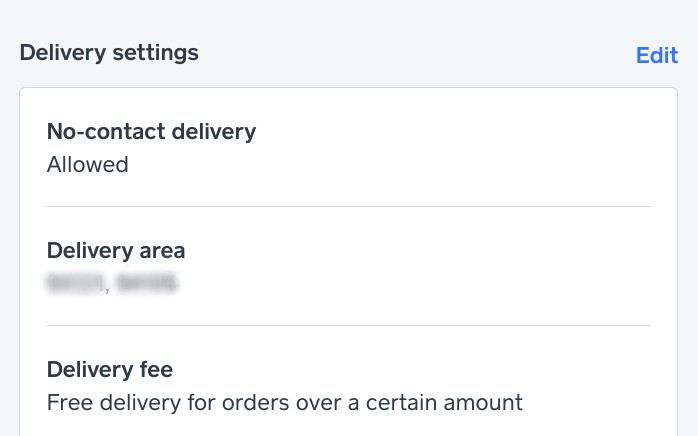
Task: Click the second blurred zip code
Action: (146, 284)
